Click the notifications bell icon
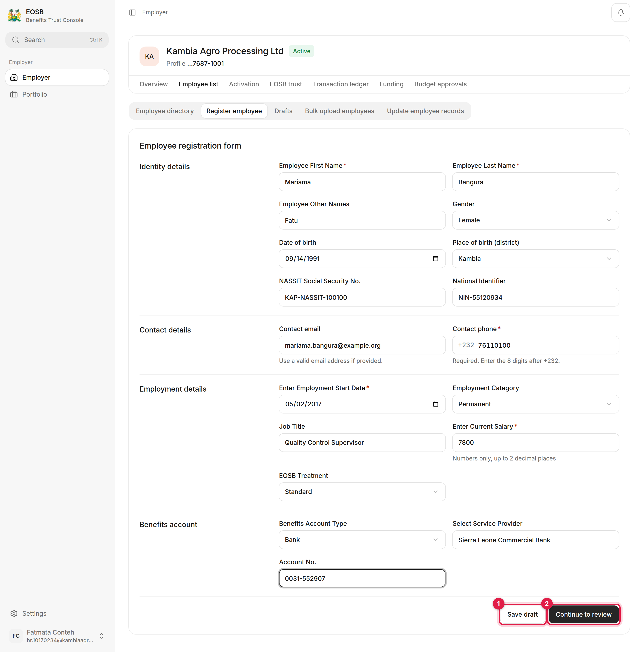The height and width of the screenshot is (652, 644). pos(620,13)
